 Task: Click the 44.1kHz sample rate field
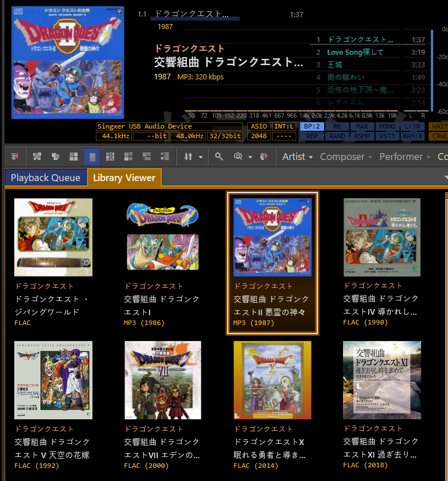114,136
